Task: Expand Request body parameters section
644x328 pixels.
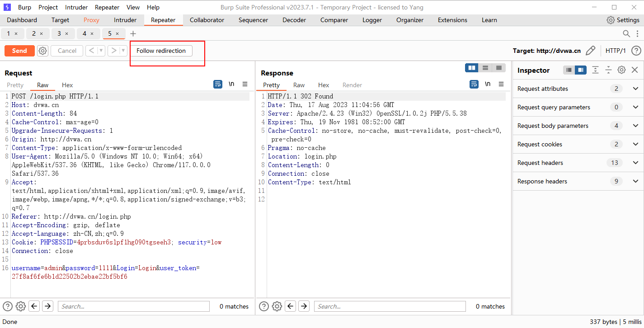Action: tap(635, 126)
